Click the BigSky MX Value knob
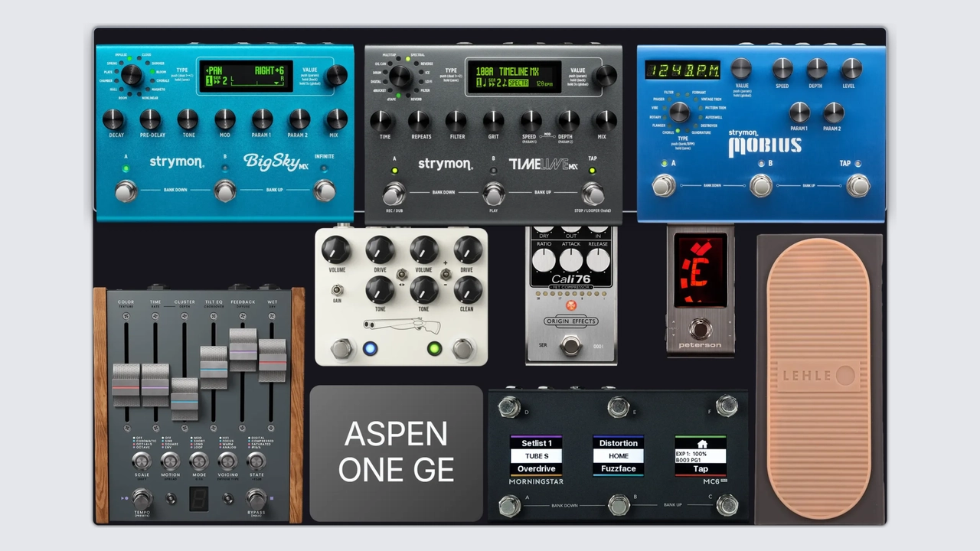Image resolution: width=980 pixels, height=551 pixels. [x=335, y=75]
